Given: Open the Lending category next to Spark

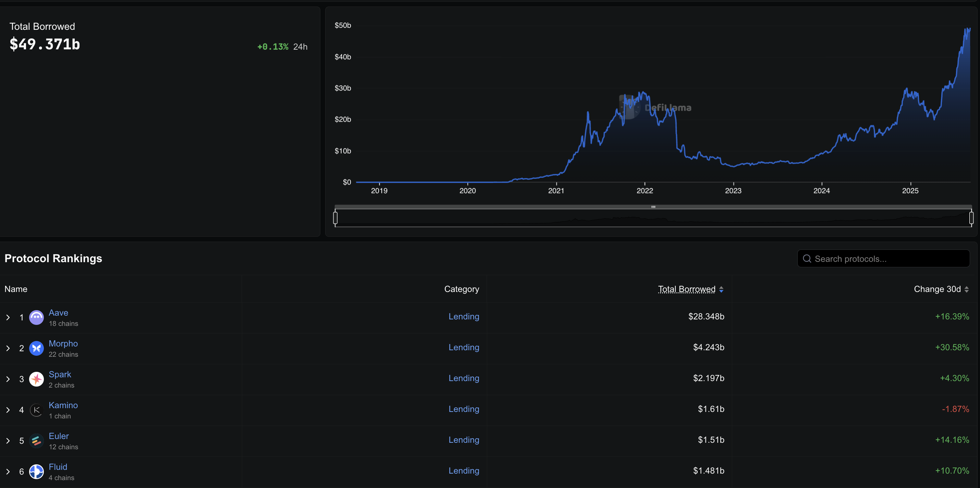Looking at the screenshot, I should (464, 378).
